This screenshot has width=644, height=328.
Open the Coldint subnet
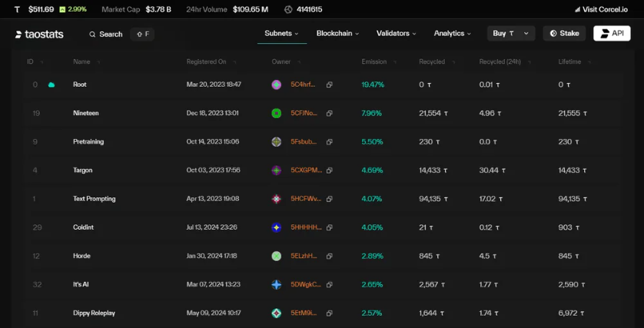(83, 227)
